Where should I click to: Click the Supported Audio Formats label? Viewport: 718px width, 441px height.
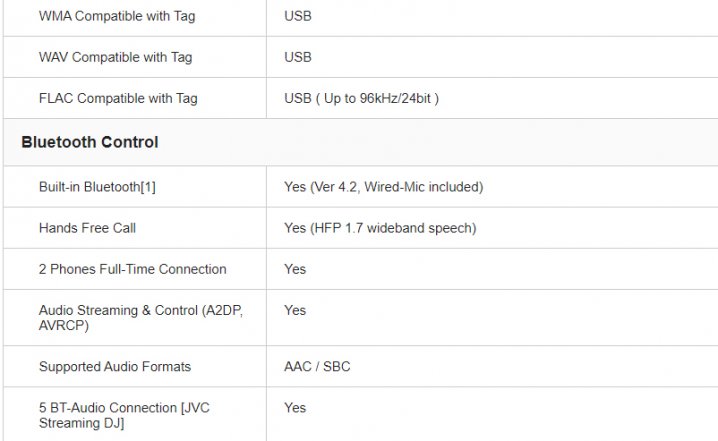pyautogui.click(x=114, y=367)
